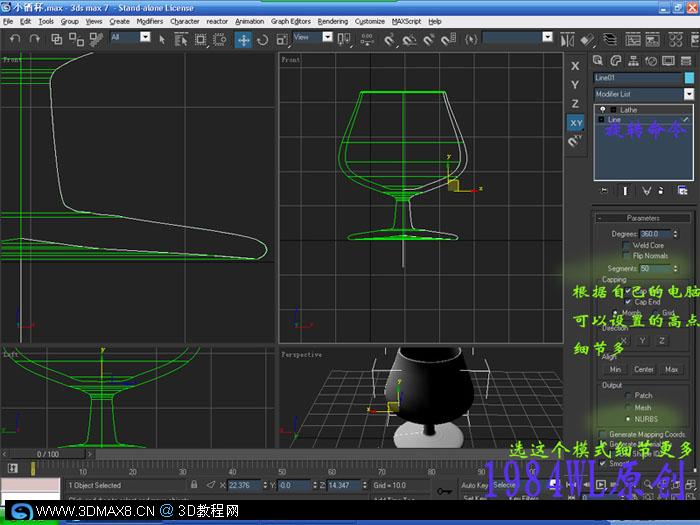Activate the Bind to Space Warp tool

point(96,39)
